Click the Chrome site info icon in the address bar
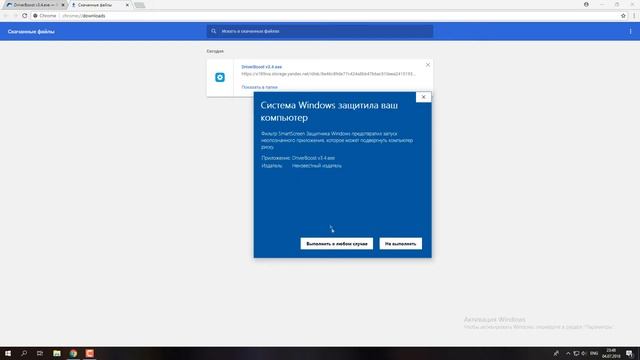The width and height of the screenshot is (640, 360). (x=36, y=16)
